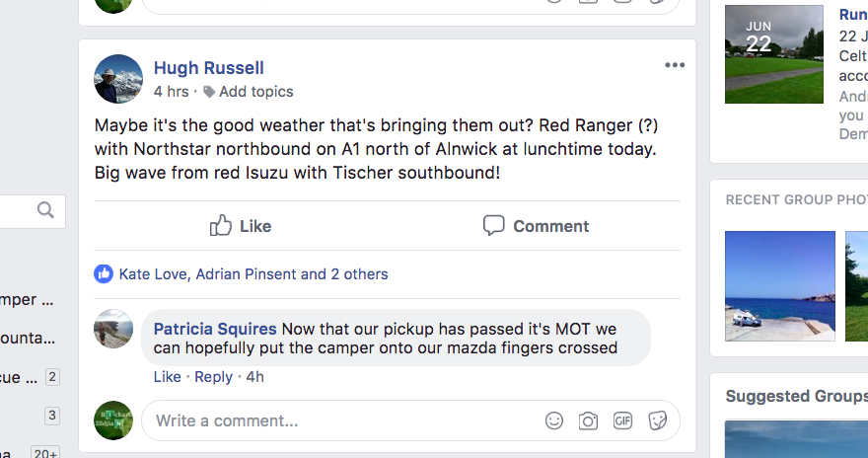View Kate Love, Adrian Pinsent and others likes

253,274
